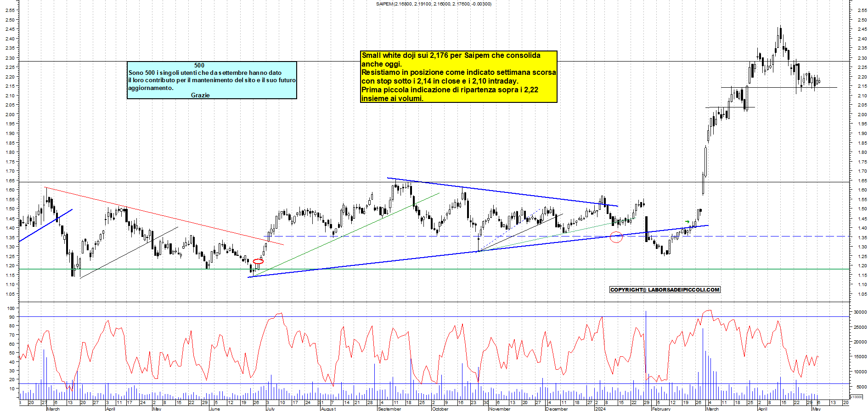Screen dimensions: 868x411
Task: Click the September month label on time axis
Action: click(x=389, y=409)
